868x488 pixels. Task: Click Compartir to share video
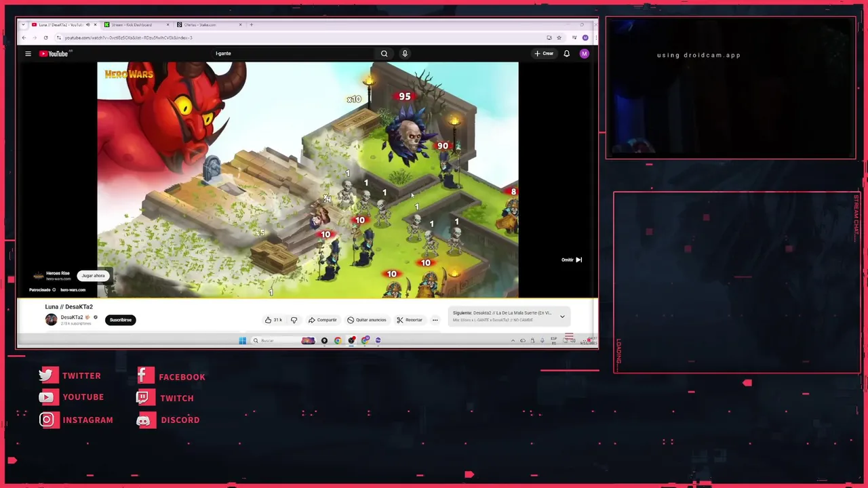pos(322,320)
